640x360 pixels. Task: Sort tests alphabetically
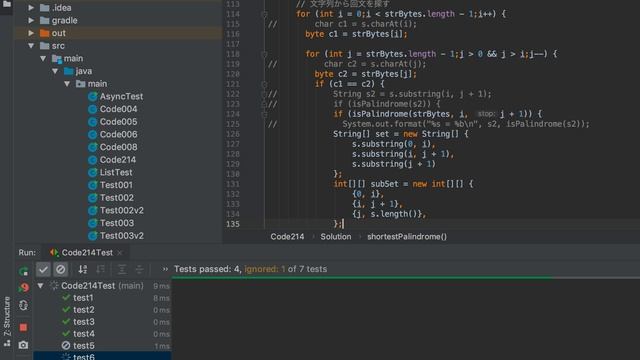point(83,269)
